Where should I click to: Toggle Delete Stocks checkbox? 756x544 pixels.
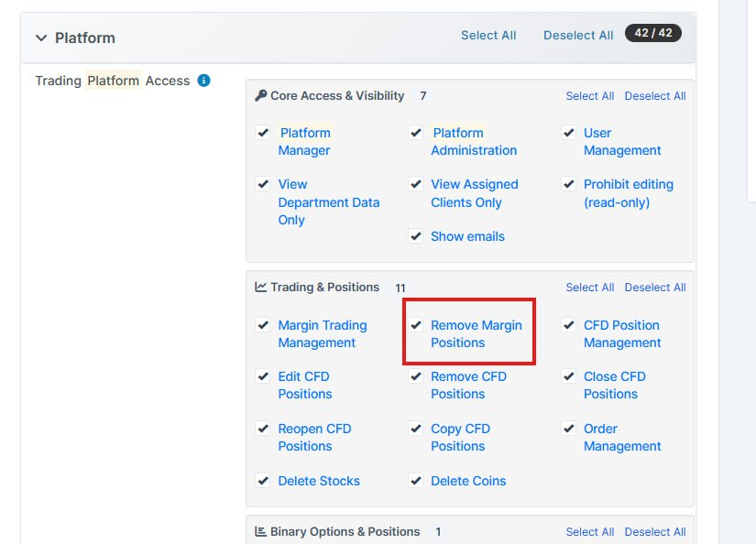263,481
